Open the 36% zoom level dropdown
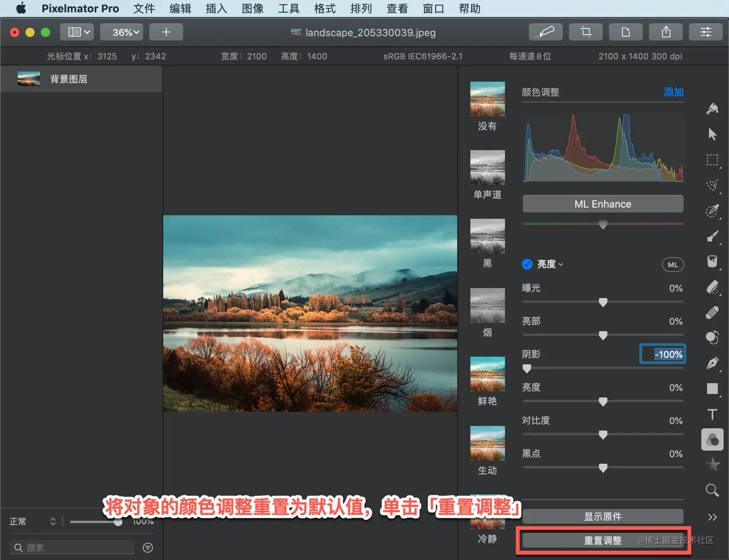 point(121,32)
